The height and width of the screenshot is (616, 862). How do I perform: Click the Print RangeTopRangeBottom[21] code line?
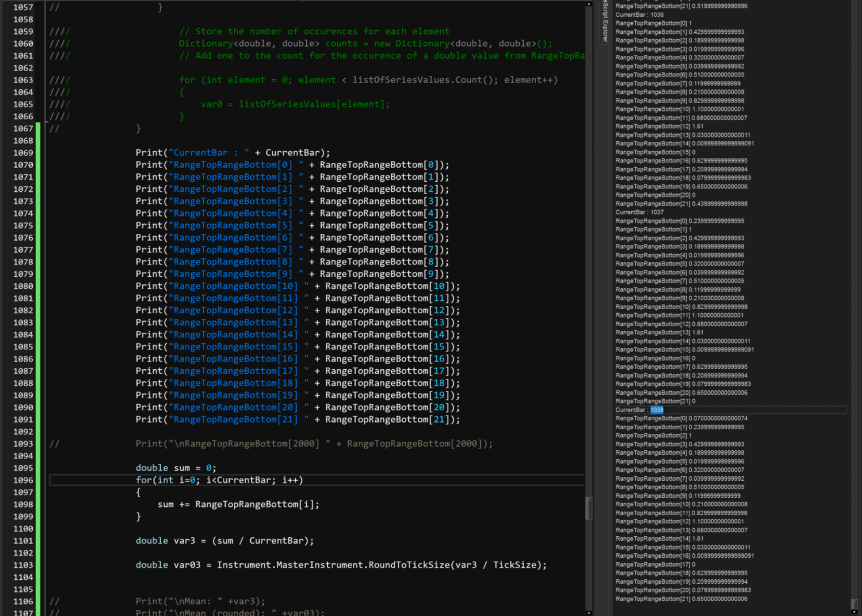pyautogui.click(x=297, y=420)
